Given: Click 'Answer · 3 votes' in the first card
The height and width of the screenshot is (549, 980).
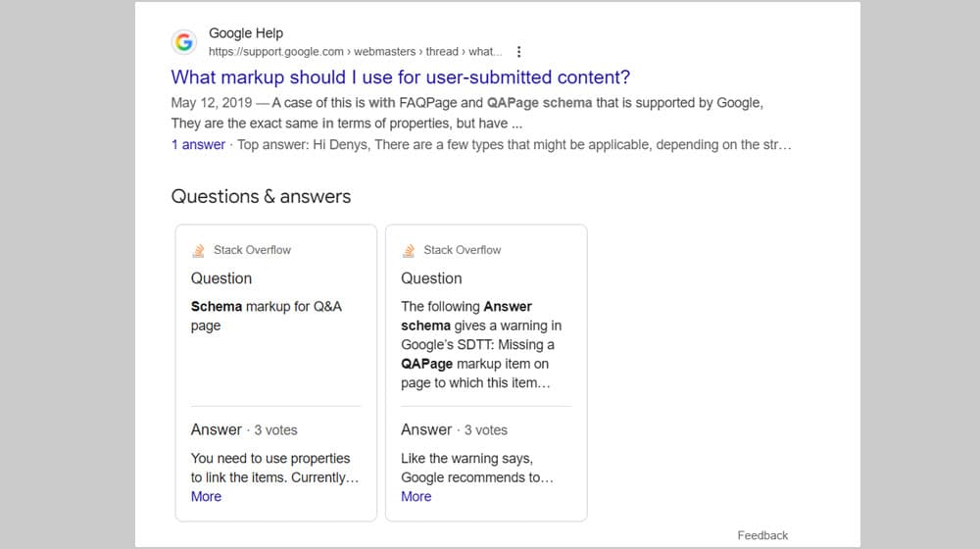Looking at the screenshot, I should click(244, 429).
